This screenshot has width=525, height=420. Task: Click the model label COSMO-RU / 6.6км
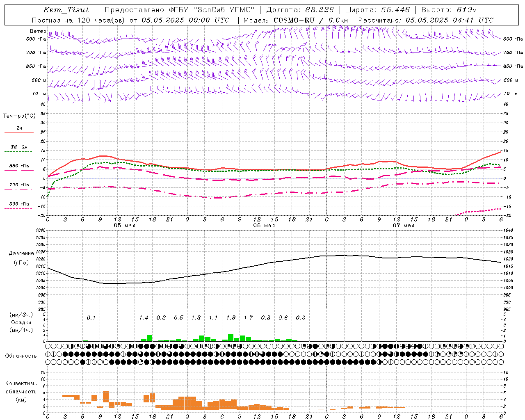point(311,20)
